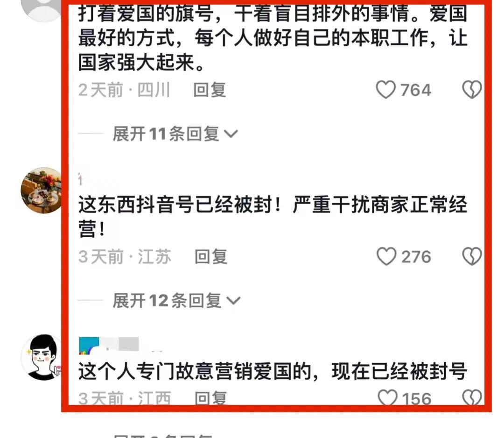
Task: Open the food table avatar profile
Action: [42, 191]
